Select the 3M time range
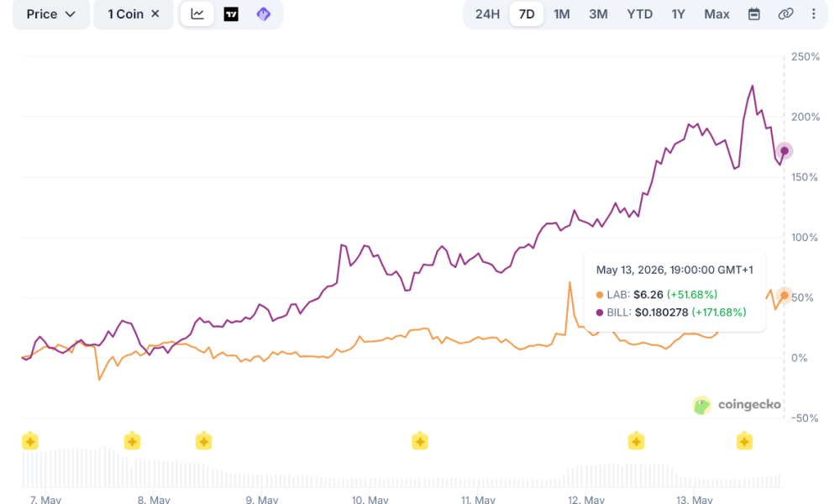The image size is (840, 504). pyautogui.click(x=598, y=14)
